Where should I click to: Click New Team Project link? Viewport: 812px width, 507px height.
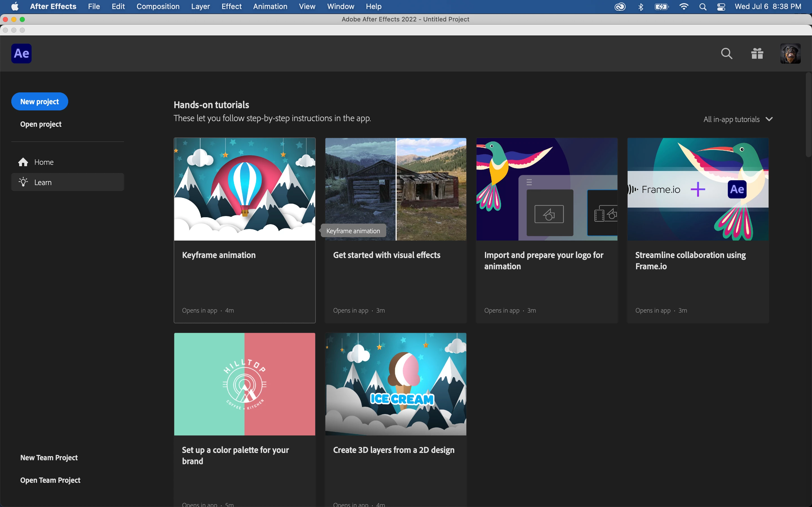tap(49, 458)
